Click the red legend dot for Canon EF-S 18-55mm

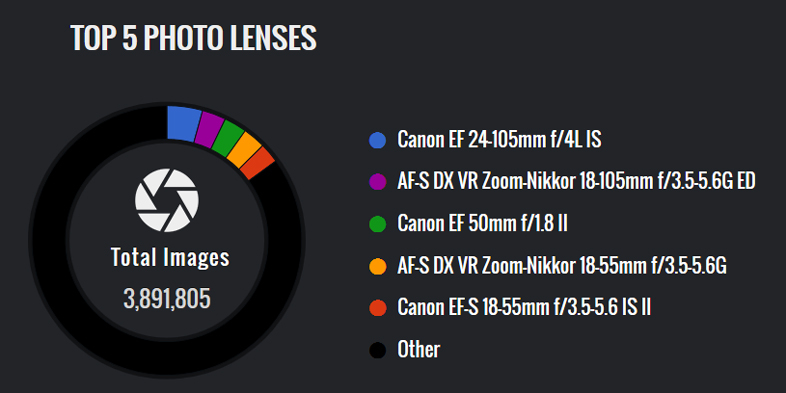point(377,307)
